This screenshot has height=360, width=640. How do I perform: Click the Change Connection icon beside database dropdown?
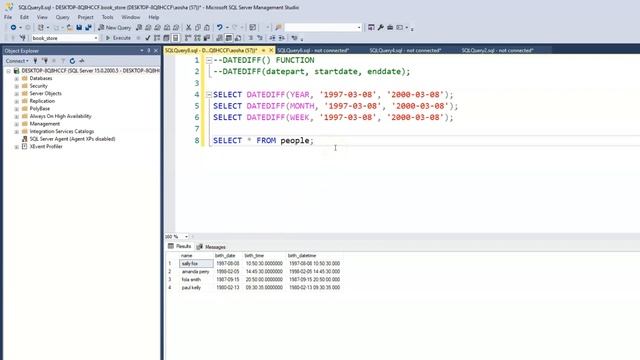pos(22,38)
